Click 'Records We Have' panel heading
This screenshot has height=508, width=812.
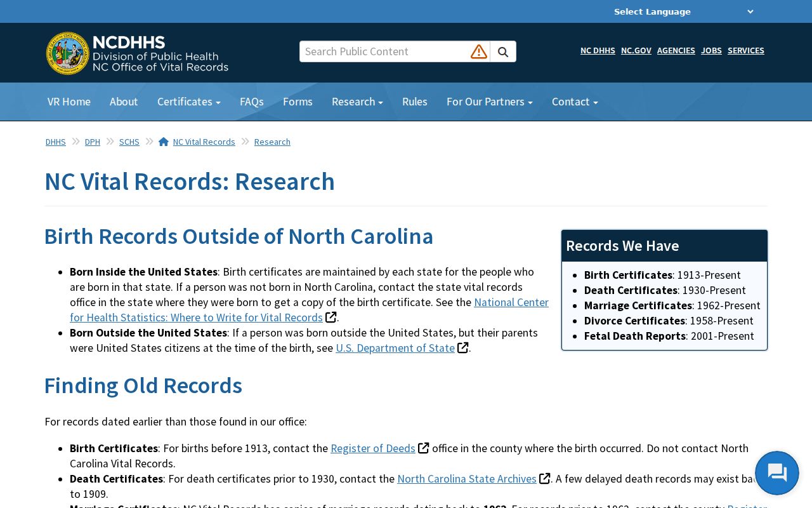[622, 246]
